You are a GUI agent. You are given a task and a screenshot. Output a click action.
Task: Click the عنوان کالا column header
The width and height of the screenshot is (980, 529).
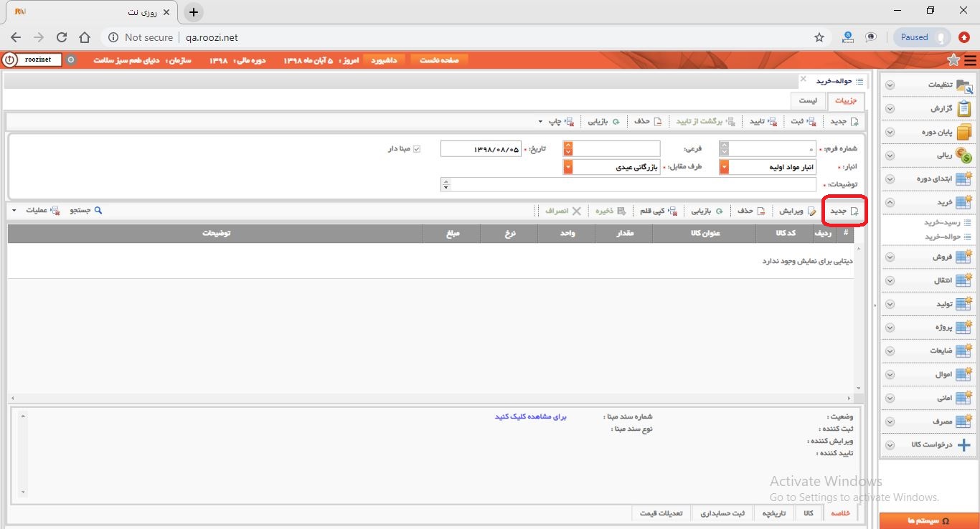point(704,234)
